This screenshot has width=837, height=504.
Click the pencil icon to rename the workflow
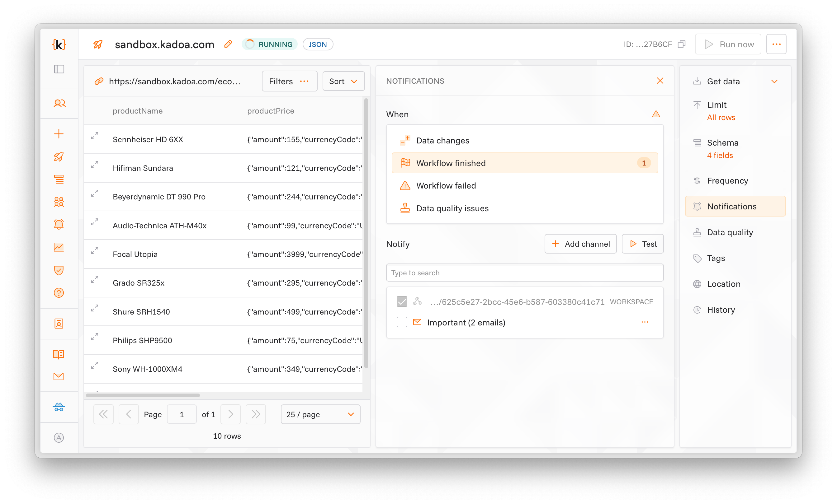228,44
